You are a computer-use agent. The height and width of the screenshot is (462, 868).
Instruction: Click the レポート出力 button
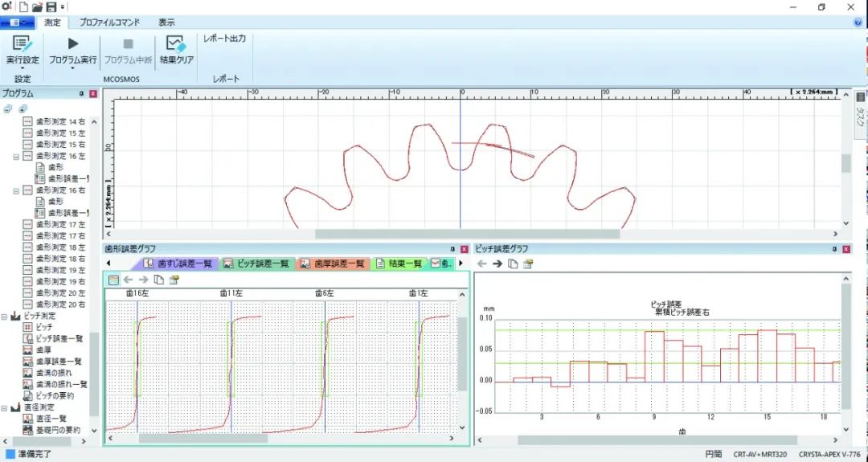224,39
